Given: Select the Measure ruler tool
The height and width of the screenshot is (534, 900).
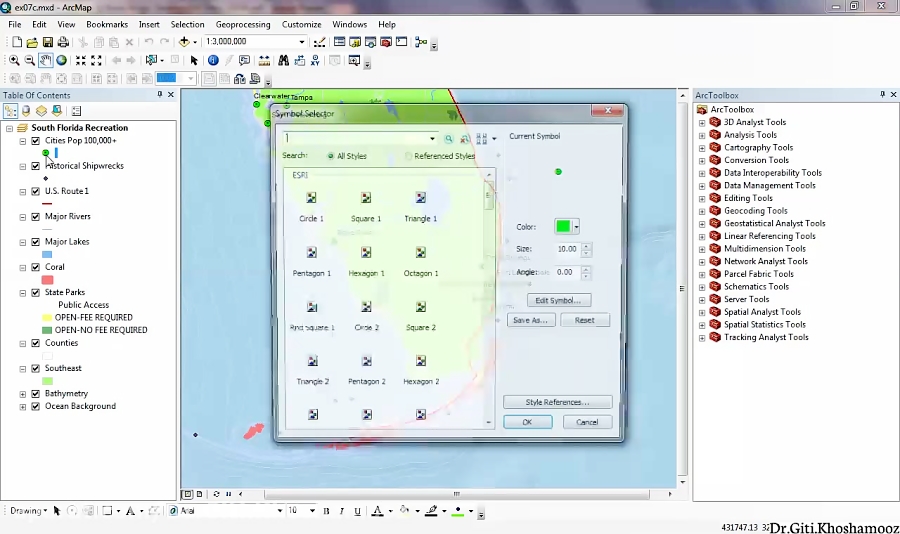Looking at the screenshot, I should coord(264,60).
